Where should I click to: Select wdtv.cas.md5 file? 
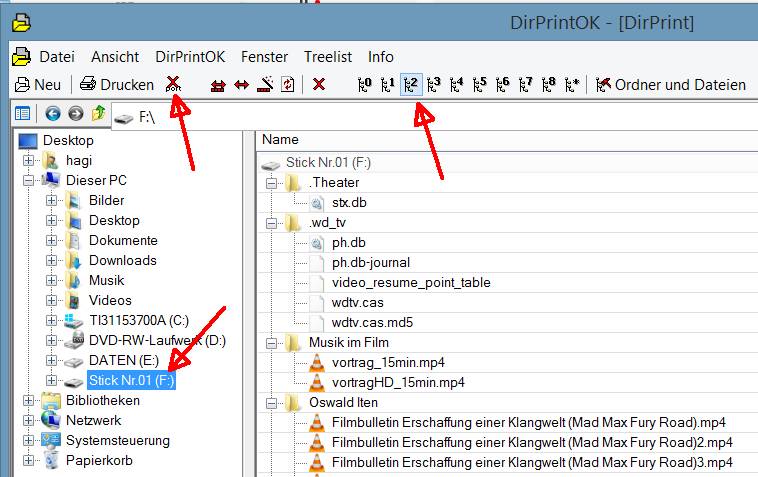(x=372, y=322)
